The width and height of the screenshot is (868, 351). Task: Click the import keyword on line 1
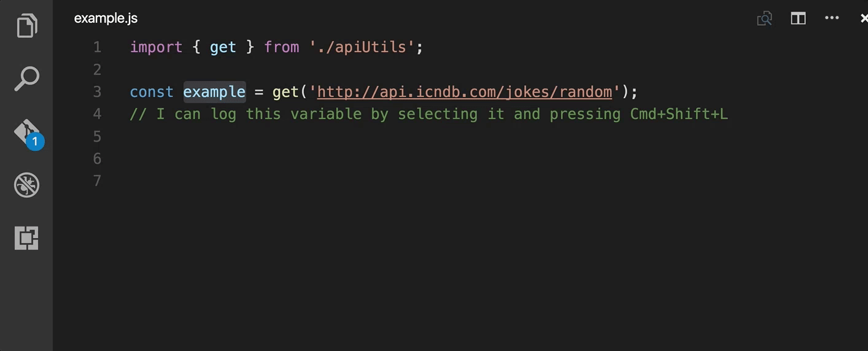coord(156,47)
